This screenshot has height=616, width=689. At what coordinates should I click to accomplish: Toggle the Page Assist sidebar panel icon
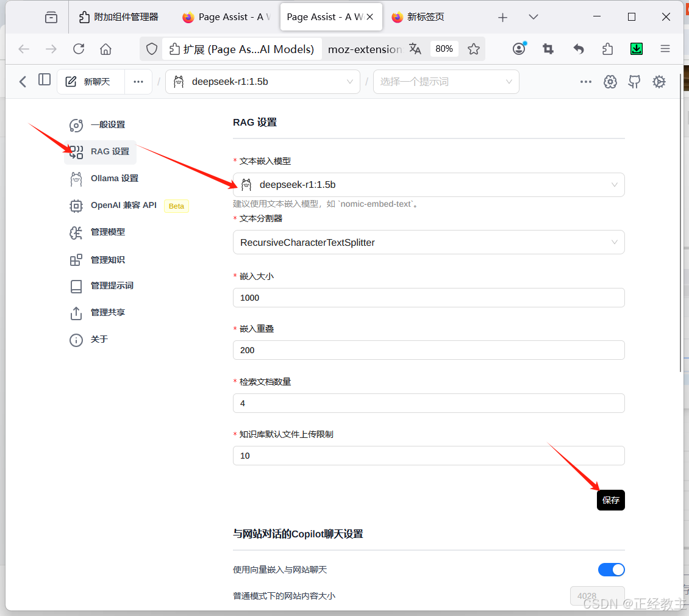[45, 79]
